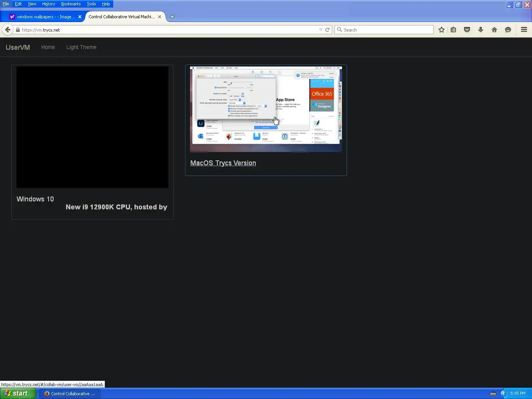
Task: Open the MacOS Trycs Version link
Action: coord(223,163)
